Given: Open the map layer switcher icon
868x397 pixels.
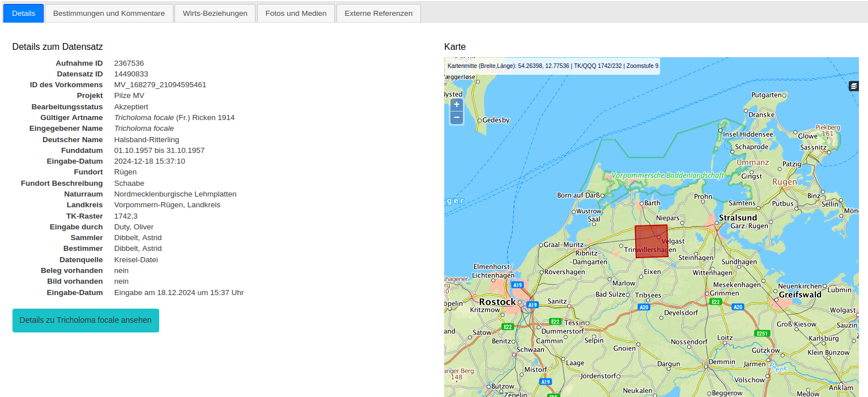Looking at the screenshot, I should pos(854,86).
